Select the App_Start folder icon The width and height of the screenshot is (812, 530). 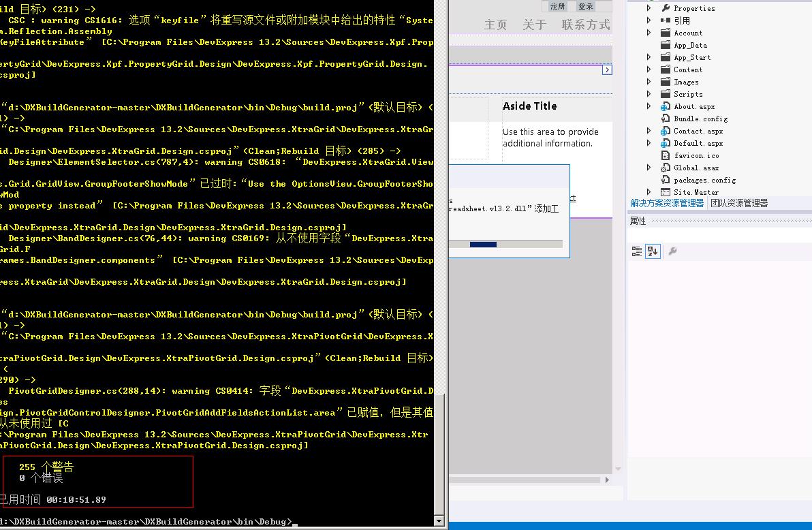(666, 57)
